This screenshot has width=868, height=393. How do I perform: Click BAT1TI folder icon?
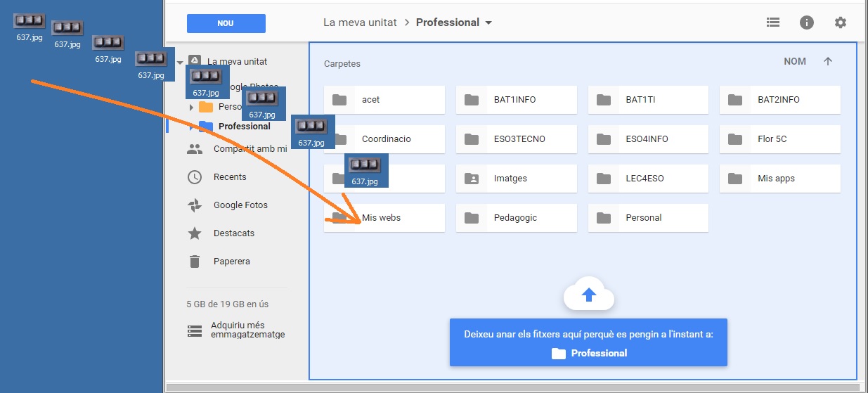604,100
